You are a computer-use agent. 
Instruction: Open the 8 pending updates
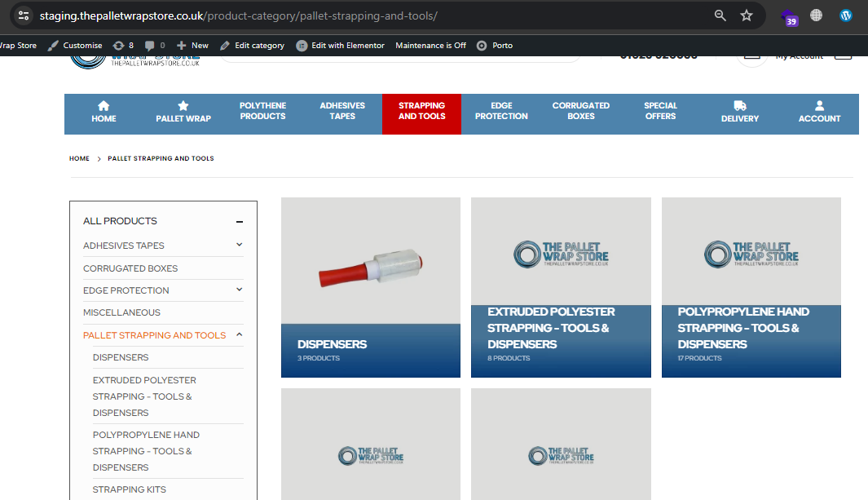click(x=123, y=46)
